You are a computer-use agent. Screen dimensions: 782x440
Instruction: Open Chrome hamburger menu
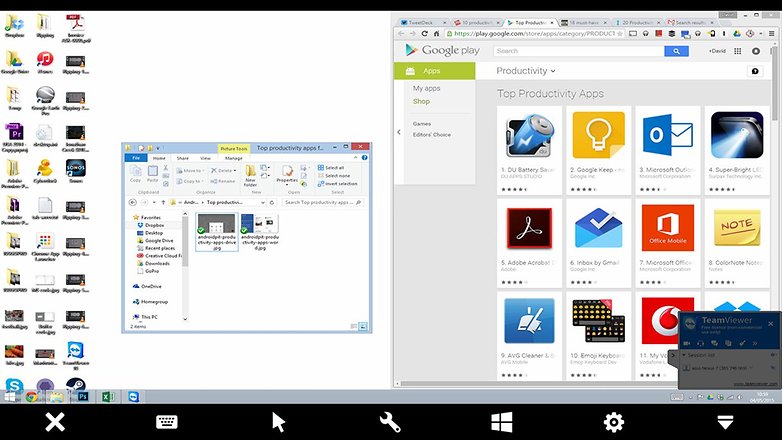(x=772, y=33)
